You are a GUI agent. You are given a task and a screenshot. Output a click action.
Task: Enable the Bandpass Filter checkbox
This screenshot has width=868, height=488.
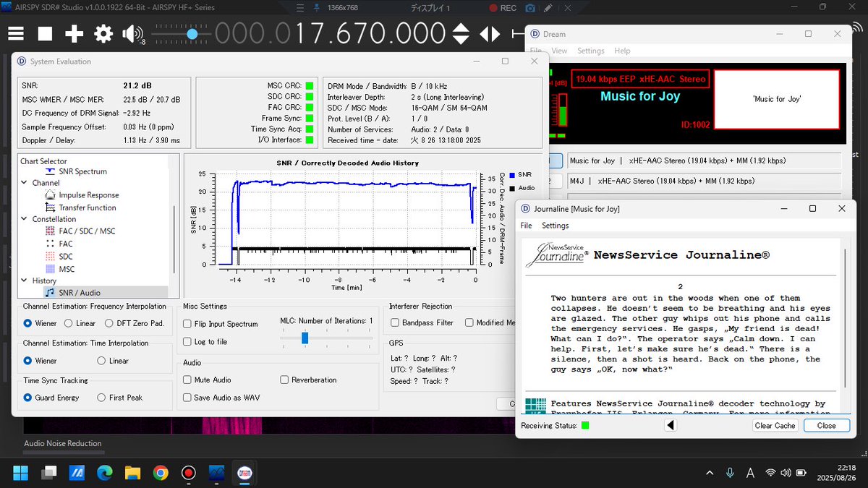396,322
